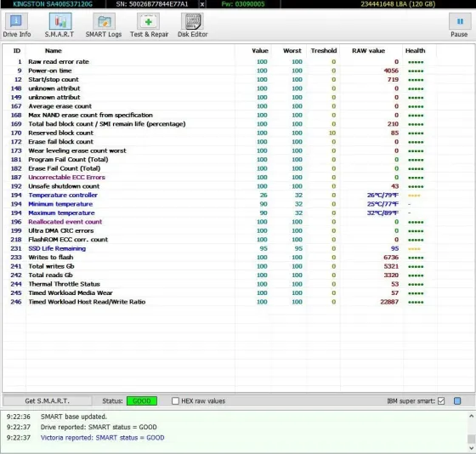Open Test & Repair tool
The image size is (476, 454).
149,25
